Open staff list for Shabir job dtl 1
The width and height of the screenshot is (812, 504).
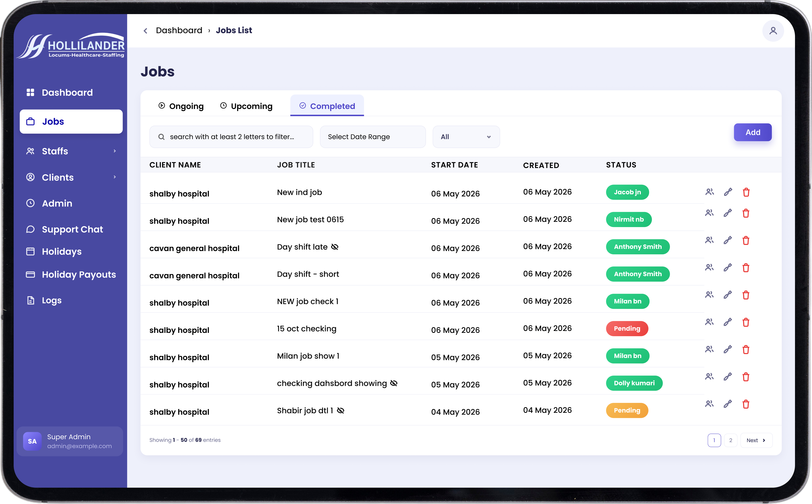(x=709, y=404)
